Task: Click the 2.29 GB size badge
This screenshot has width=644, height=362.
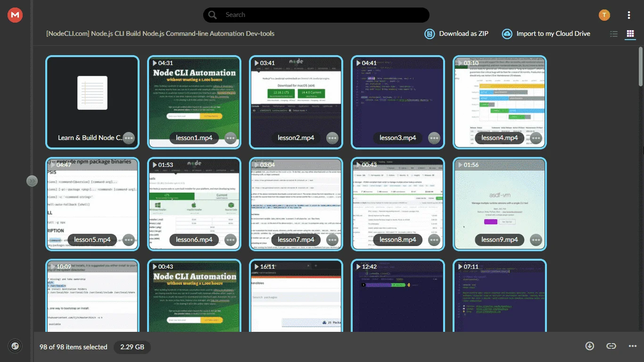Action: pyautogui.click(x=132, y=347)
